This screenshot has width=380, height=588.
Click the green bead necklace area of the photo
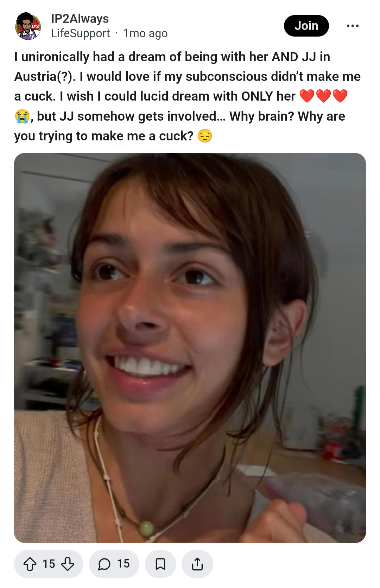146,528
